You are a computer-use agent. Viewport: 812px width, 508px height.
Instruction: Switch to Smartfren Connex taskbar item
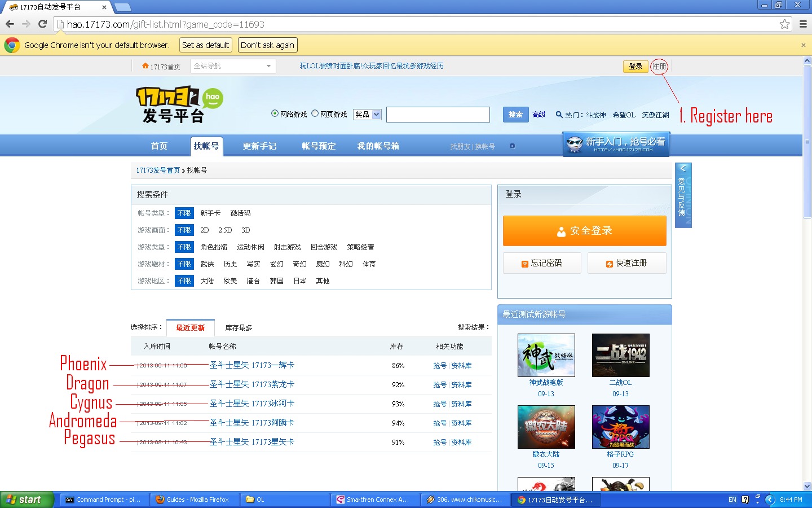pyautogui.click(x=376, y=500)
